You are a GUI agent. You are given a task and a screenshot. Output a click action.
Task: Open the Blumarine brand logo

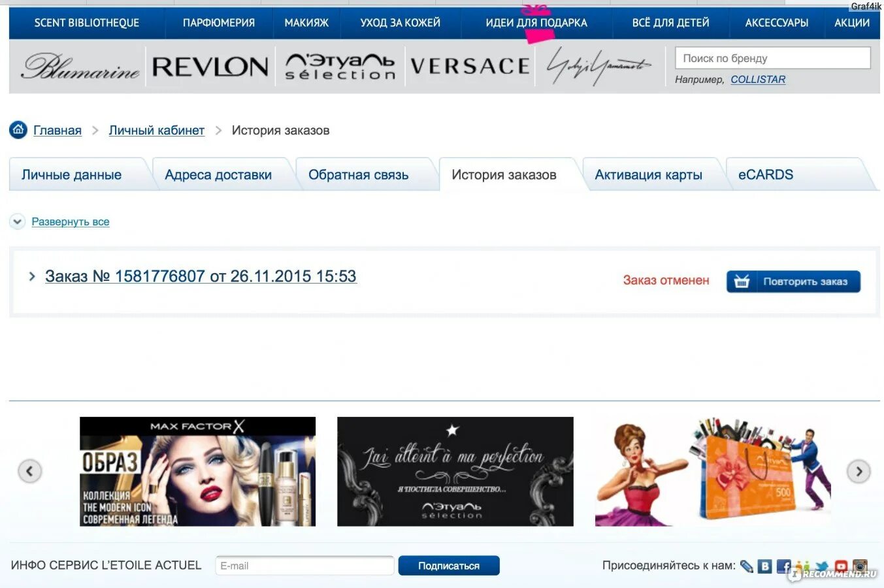[x=80, y=66]
